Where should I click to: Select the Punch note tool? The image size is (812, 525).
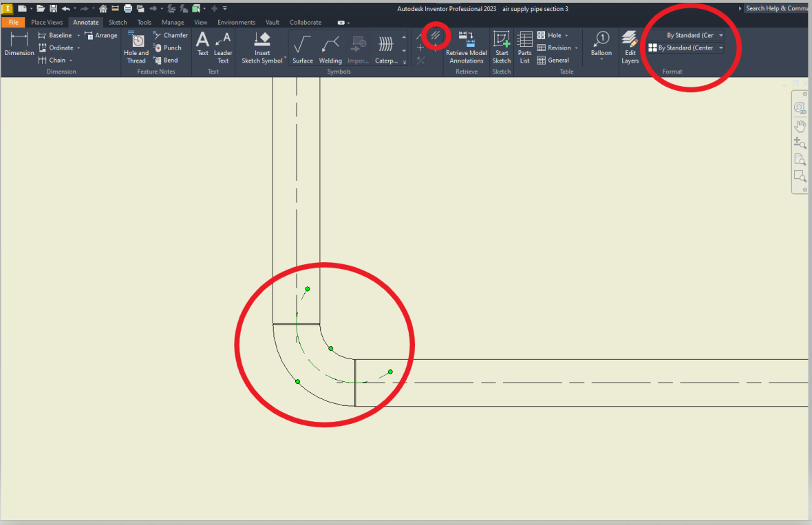pyautogui.click(x=167, y=47)
